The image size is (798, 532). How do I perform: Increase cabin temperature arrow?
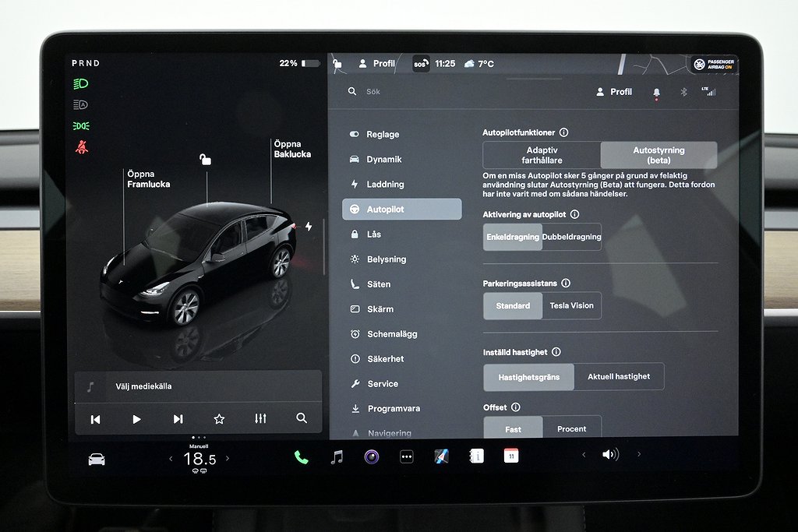pos(228,459)
